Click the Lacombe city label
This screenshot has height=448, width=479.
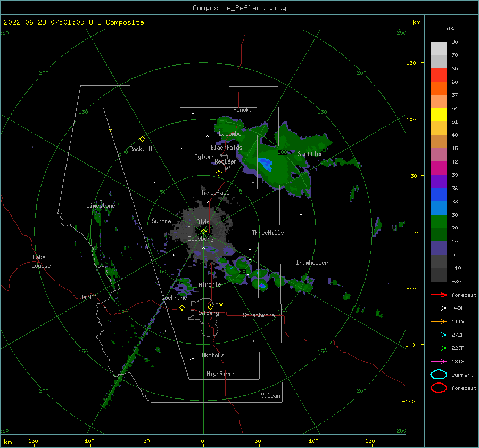tap(230, 134)
